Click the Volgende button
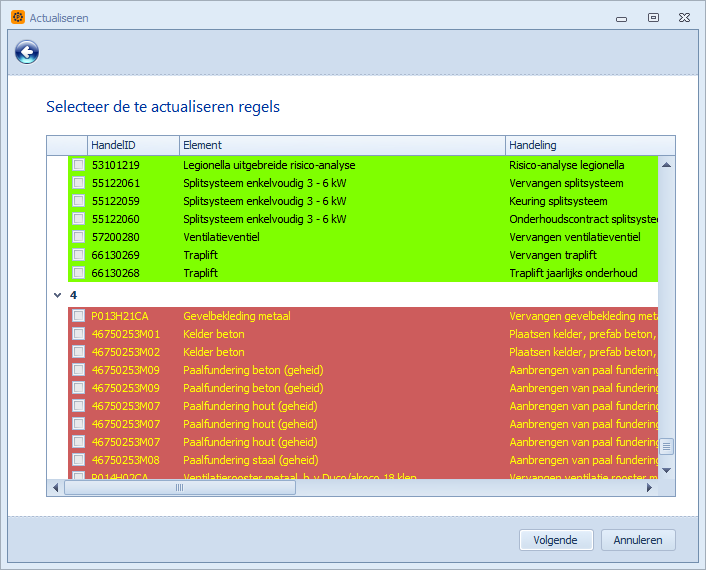 (556, 540)
